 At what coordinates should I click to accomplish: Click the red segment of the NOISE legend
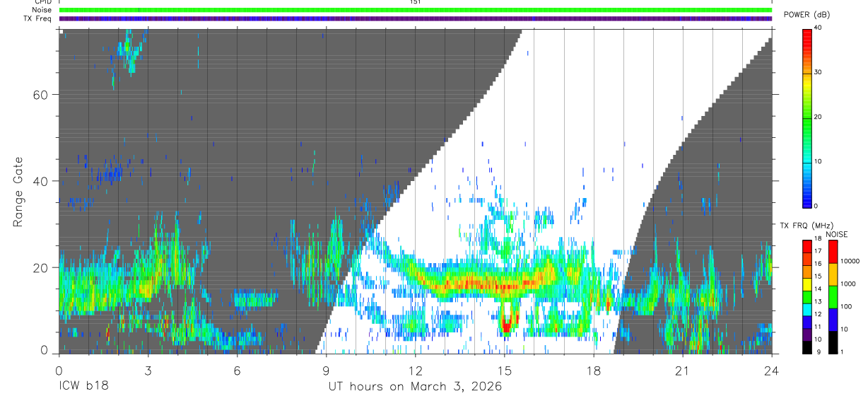point(833,252)
